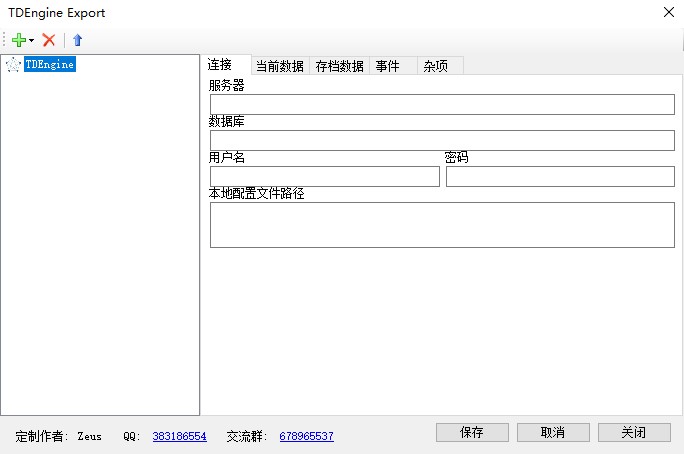This screenshot has height=454, width=684.
Task: Click the TDEngine node icon in tree
Action: point(14,65)
